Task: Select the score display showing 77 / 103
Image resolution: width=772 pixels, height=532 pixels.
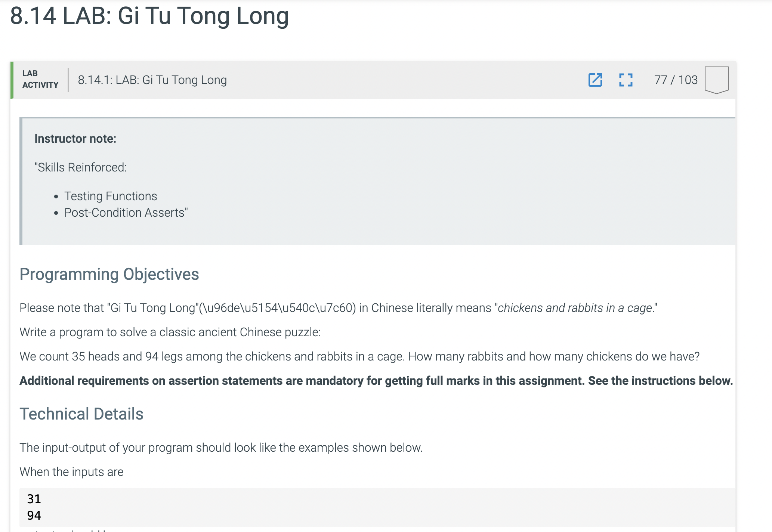Action: tap(676, 79)
